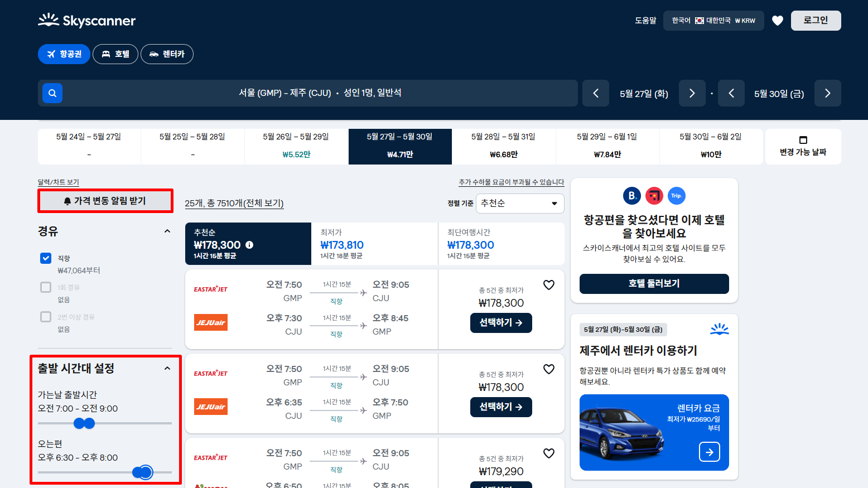Click the Skyscanner logo
Viewport: 868px width, 488px height.
tap(86, 21)
